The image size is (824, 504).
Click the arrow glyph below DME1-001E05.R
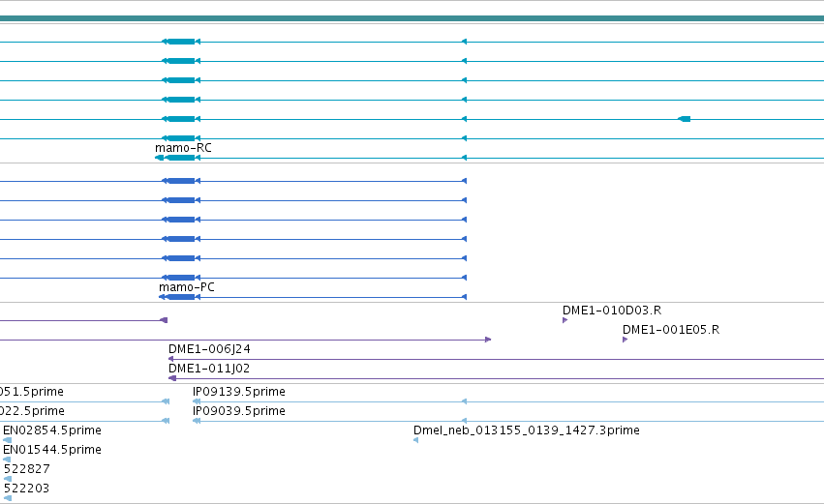[x=625, y=340]
